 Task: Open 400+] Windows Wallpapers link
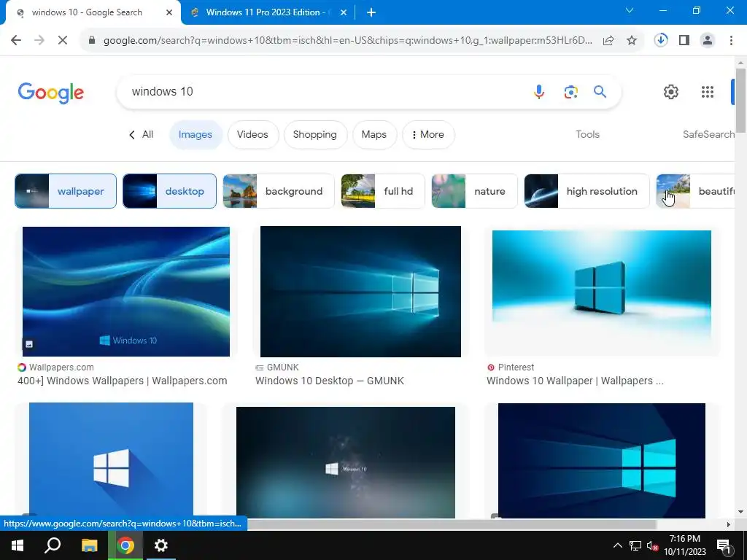click(x=123, y=381)
